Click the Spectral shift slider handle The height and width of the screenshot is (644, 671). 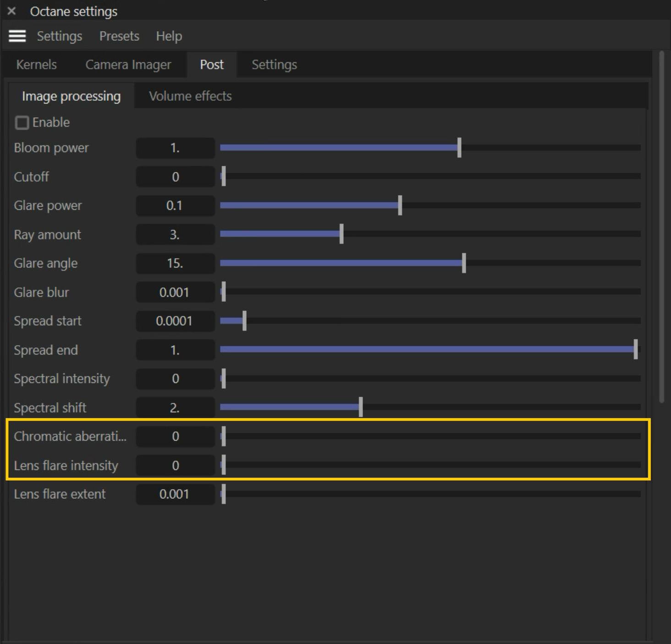pos(361,407)
